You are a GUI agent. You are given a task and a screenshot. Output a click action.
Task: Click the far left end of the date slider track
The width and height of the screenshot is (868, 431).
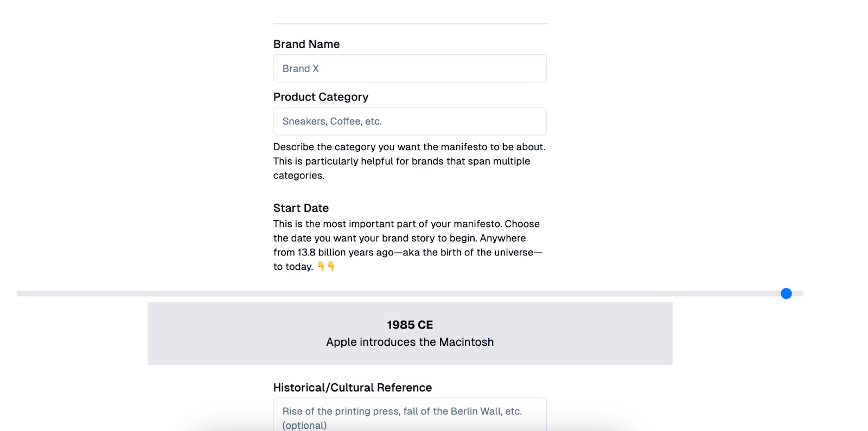(x=20, y=294)
